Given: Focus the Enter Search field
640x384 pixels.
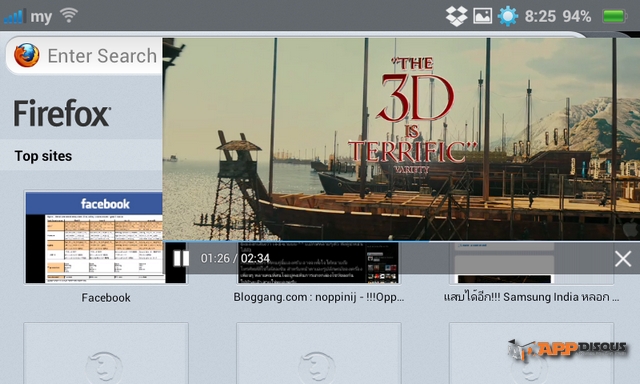Looking at the screenshot, I should tap(84, 56).
